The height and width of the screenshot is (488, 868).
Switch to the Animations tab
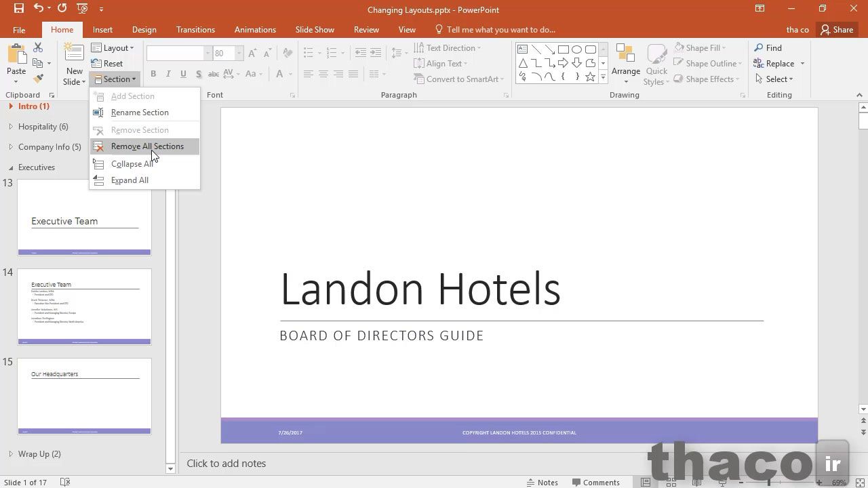point(255,30)
